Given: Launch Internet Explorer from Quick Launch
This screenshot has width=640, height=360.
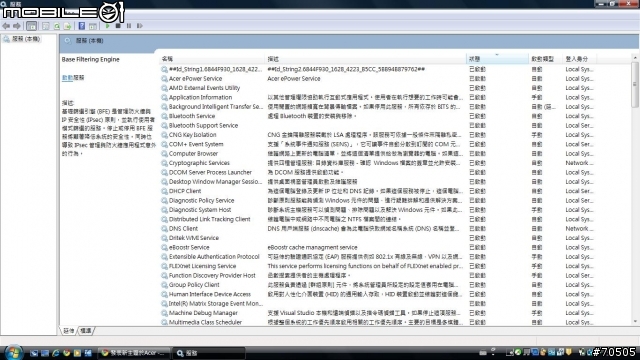Looking at the screenshot, I should tap(56, 353).
